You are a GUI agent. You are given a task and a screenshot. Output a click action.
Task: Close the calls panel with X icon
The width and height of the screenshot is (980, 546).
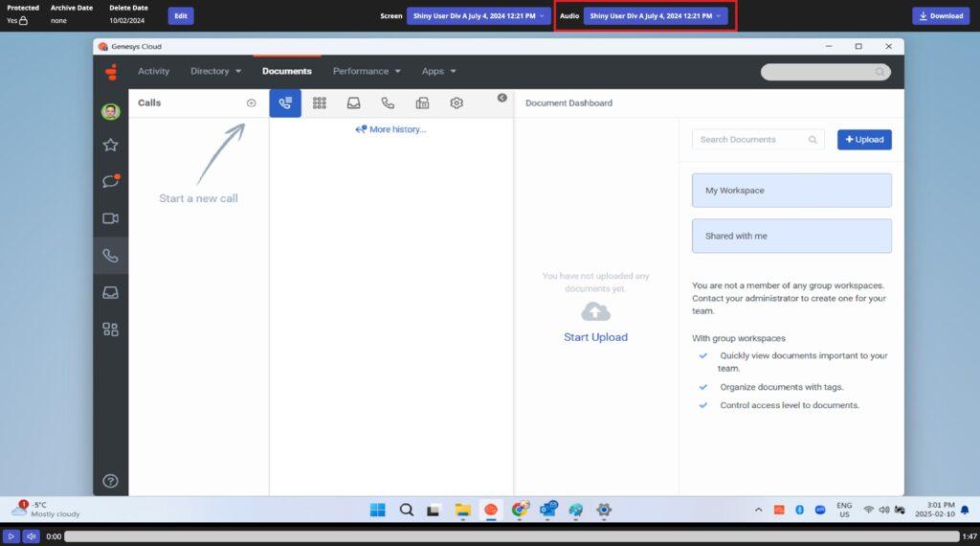[501, 98]
